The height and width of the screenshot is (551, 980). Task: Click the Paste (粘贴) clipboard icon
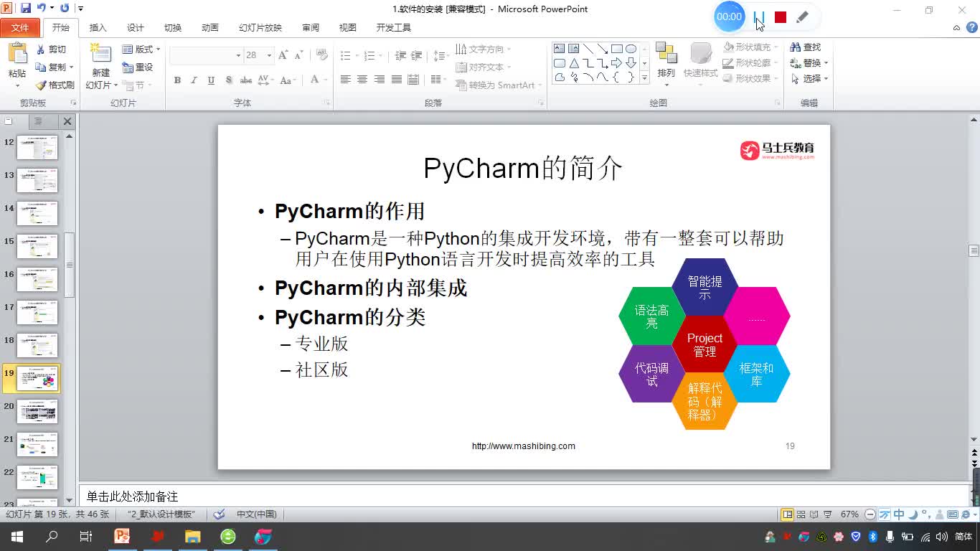pyautogui.click(x=17, y=55)
